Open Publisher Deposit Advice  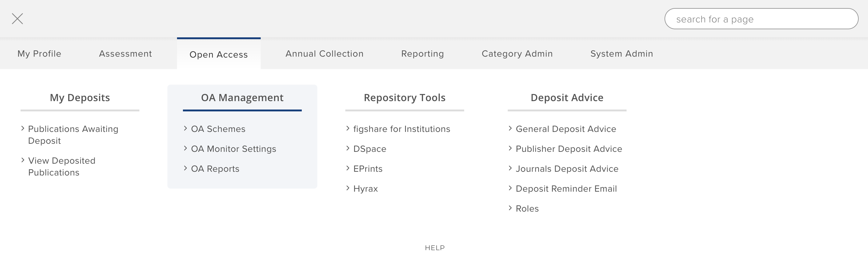coord(569,149)
